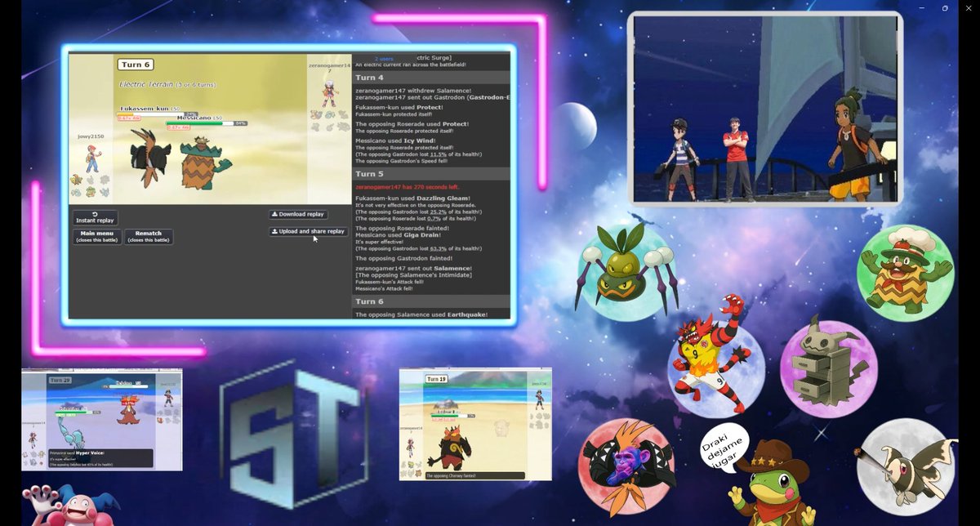980x526 pixels.
Task: Select Fukassem-kun's Tapu Koko battle sprite
Action: tap(150, 158)
